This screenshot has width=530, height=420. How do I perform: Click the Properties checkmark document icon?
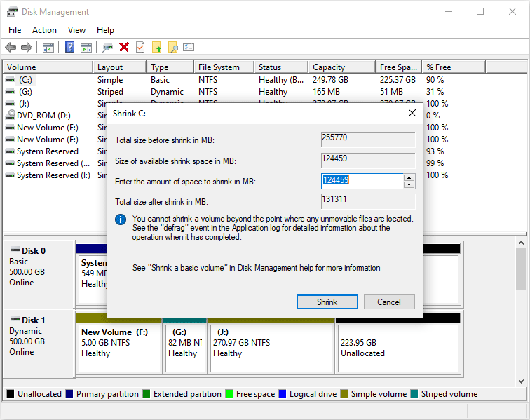[x=140, y=47]
